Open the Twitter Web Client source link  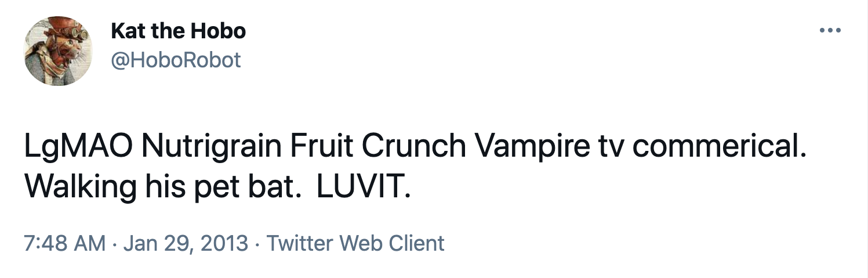355,243
